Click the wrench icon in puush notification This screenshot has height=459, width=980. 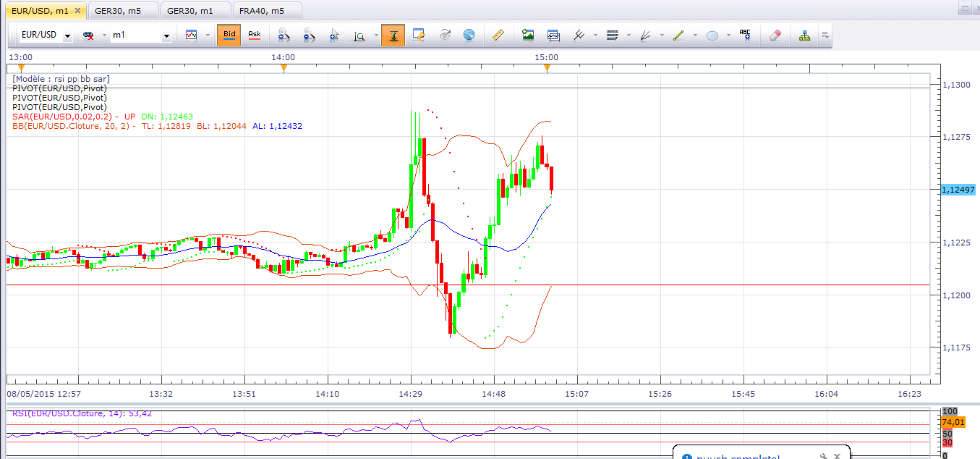(x=823, y=456)
